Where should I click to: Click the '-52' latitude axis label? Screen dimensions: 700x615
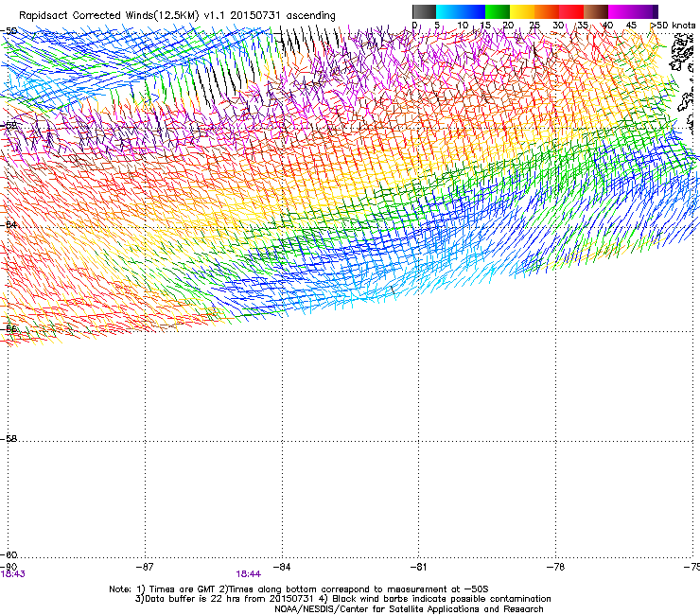tap(9, 126)
